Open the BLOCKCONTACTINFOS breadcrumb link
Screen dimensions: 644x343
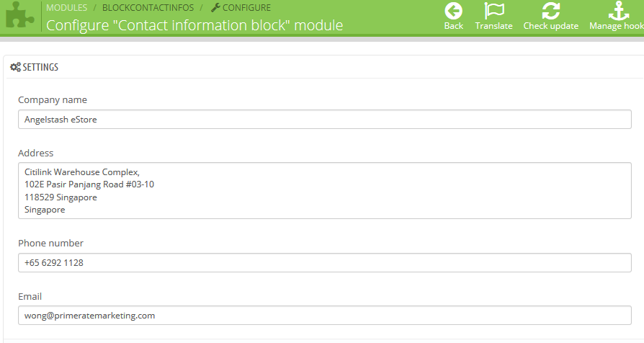point(148,8)
